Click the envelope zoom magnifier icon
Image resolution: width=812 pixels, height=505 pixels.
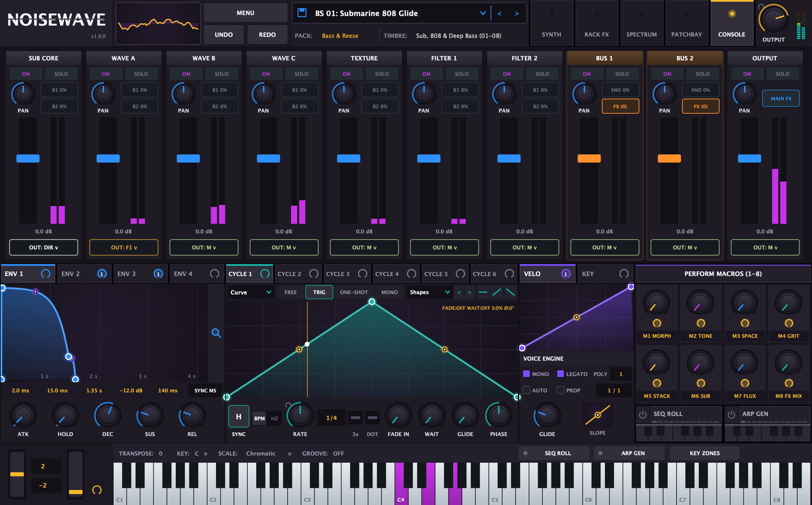216,333
